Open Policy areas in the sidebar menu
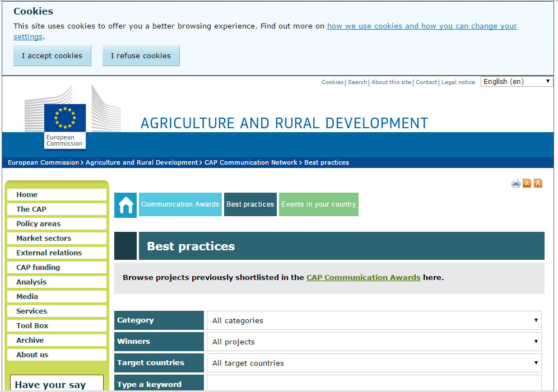This screenshot has height=392, width=558. click(39, 224)
